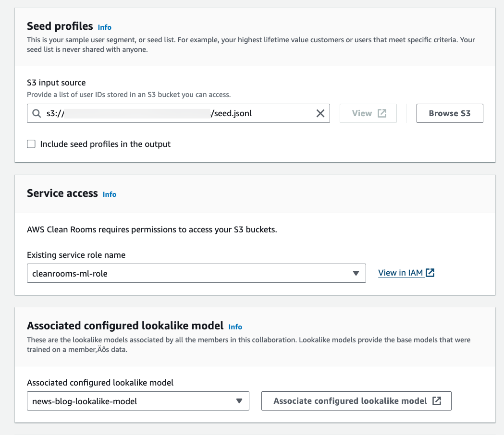
Task: Click the seed.jsonl path text
Action: pos(231,114)
